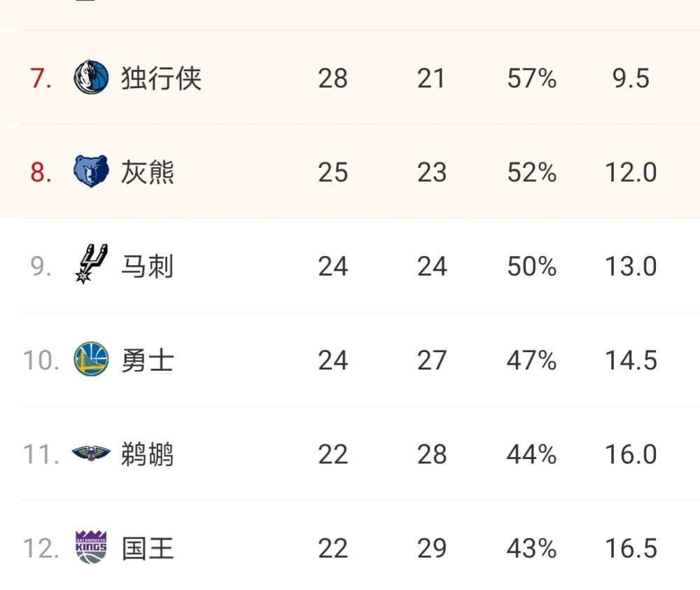The image size is (700, 590).
Task: Click the 12.0 games behind for 灰熊
Action: click(631, 172)
